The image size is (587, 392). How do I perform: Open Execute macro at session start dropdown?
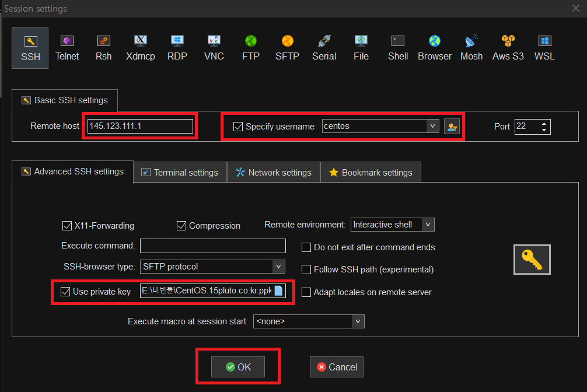click(358, 321)
